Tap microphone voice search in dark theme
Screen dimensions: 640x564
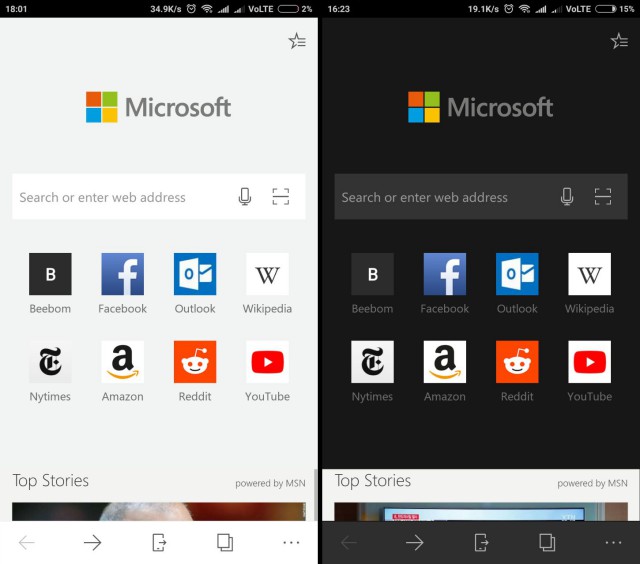[567, 197]
